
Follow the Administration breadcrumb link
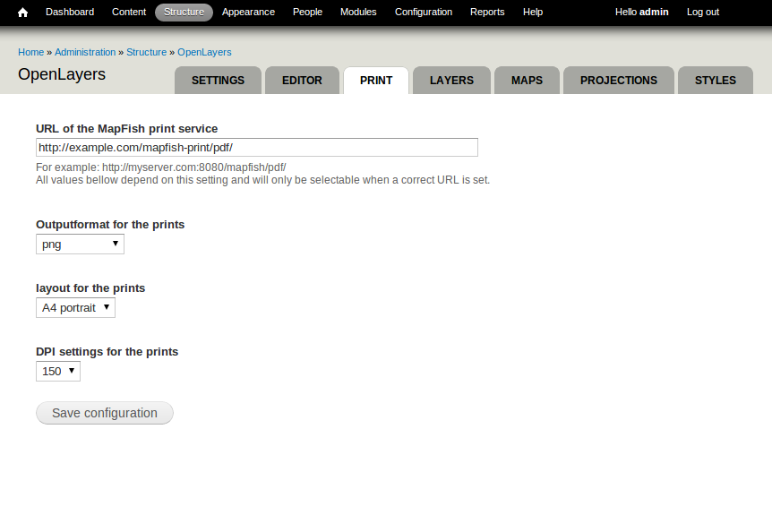click(x=85, y=52)
